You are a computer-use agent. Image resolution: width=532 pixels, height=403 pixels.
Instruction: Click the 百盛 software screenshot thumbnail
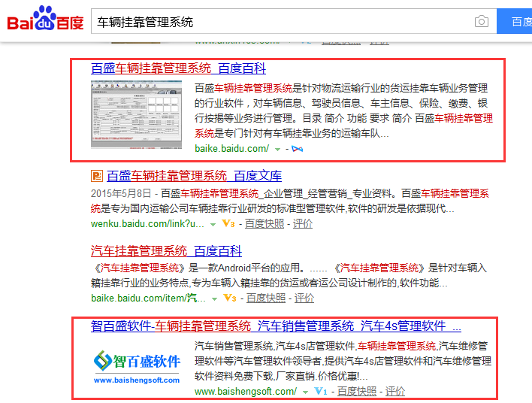pos(137,114)
